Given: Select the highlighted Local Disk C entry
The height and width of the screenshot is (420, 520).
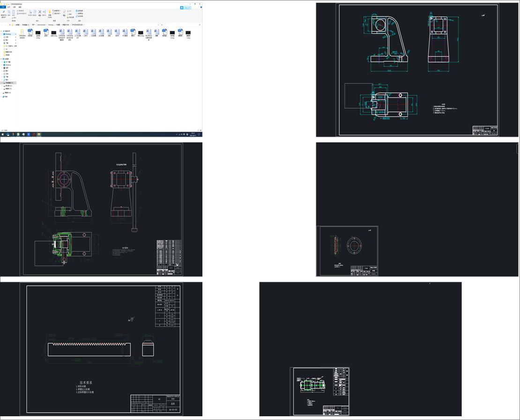Looking at the screenshot, I should point(9,83).
